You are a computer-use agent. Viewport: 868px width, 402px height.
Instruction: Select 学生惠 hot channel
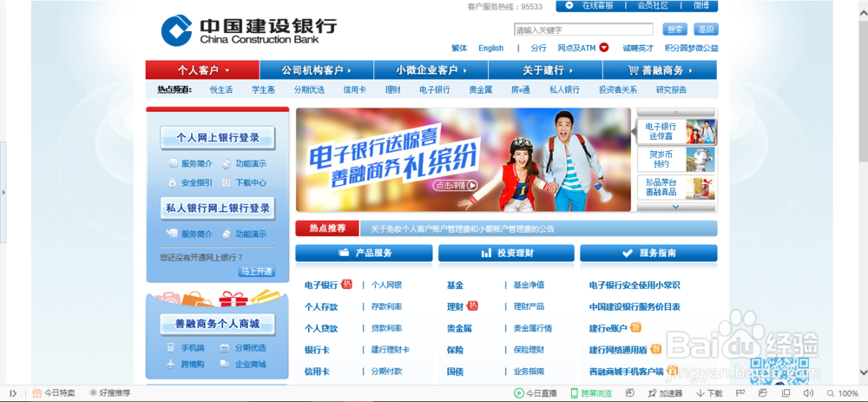263,89
